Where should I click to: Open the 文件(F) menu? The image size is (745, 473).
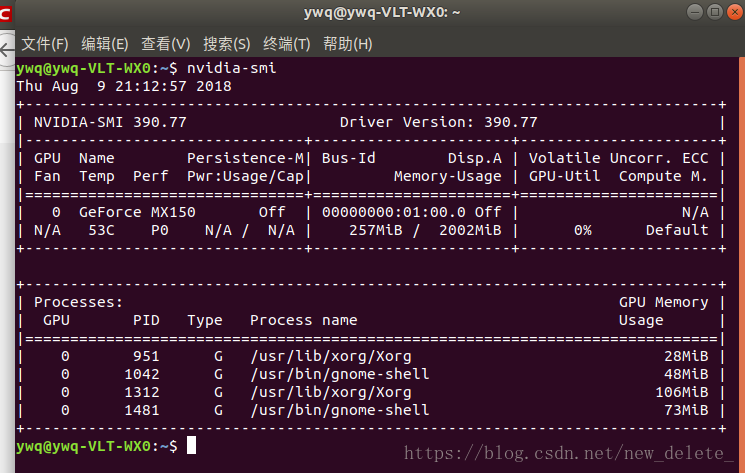pyautogui.click(x=45, y=44)
